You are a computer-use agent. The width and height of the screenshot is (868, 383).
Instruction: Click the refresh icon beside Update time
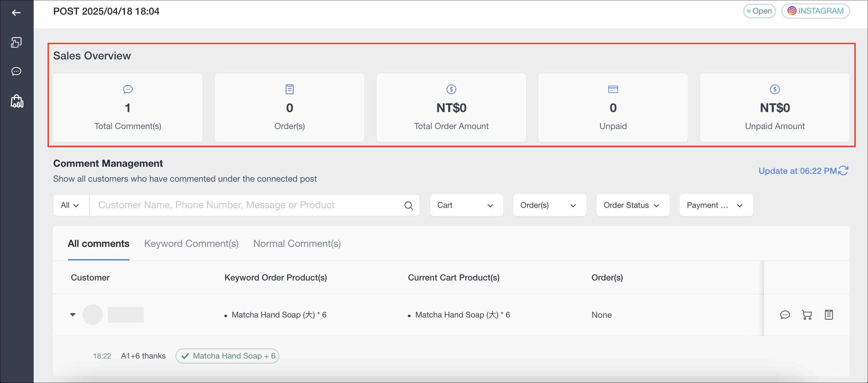(x=843, y=170)
